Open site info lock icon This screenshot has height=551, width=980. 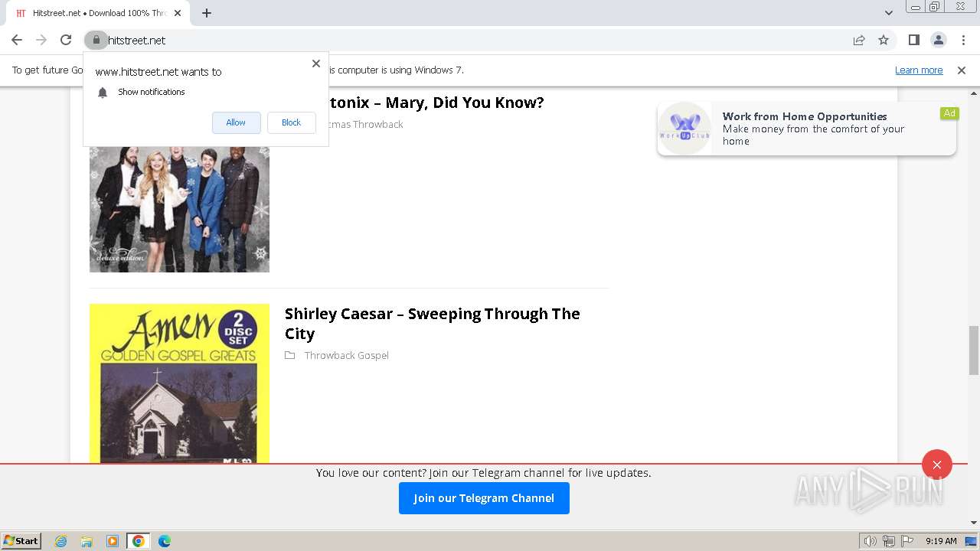coord(96,40)
